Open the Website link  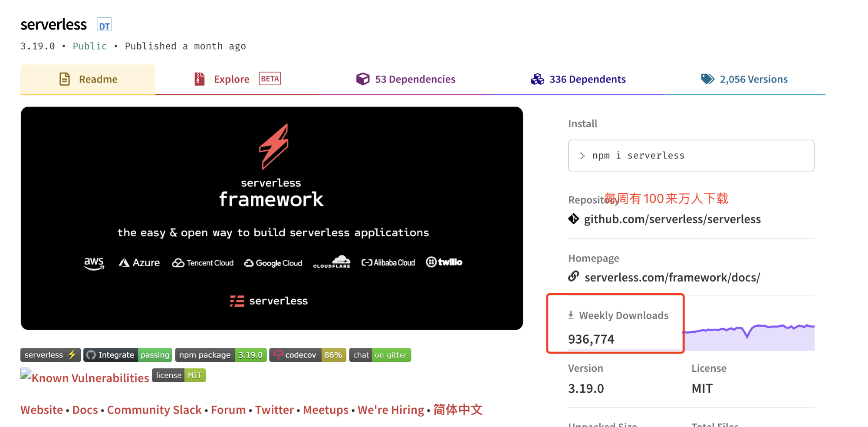42,410
